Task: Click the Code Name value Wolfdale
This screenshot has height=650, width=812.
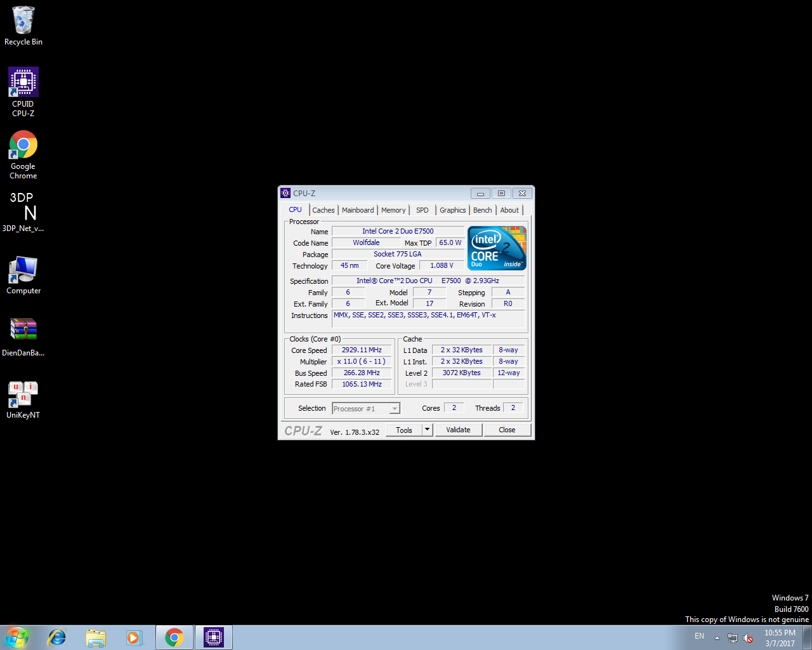Action: click(366, 242)
